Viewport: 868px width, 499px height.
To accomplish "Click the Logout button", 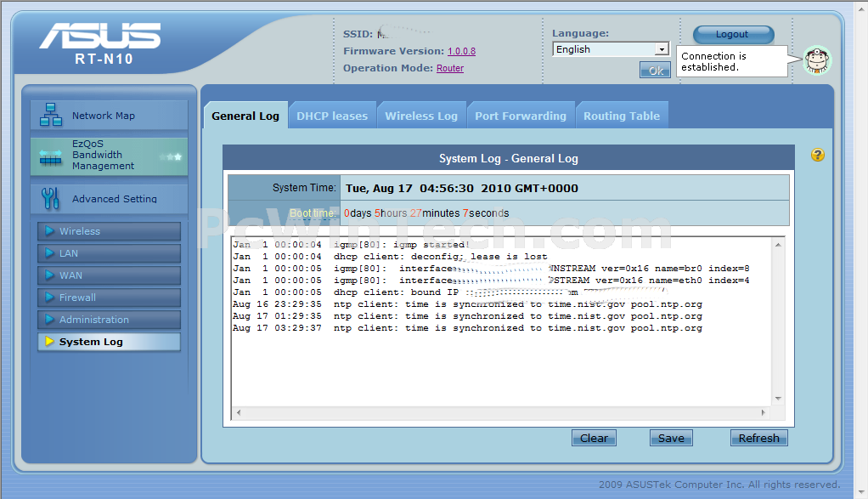I will [734, 34].
